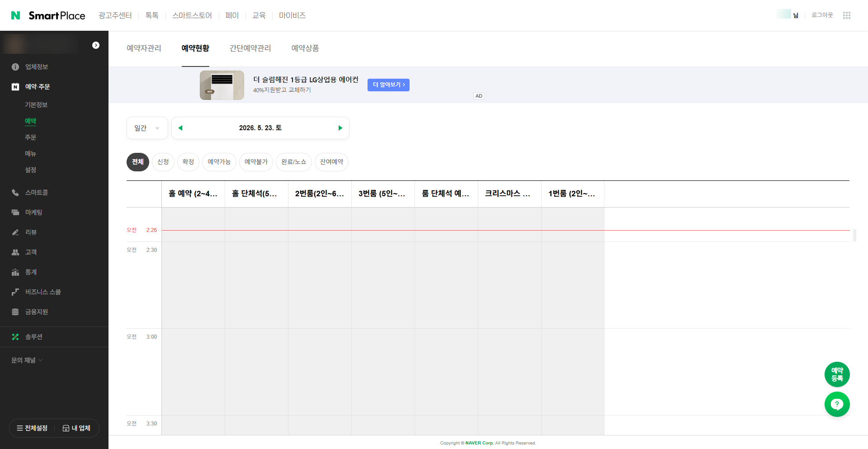Open 설정 submenu in sidebar

tap(31, 170)
